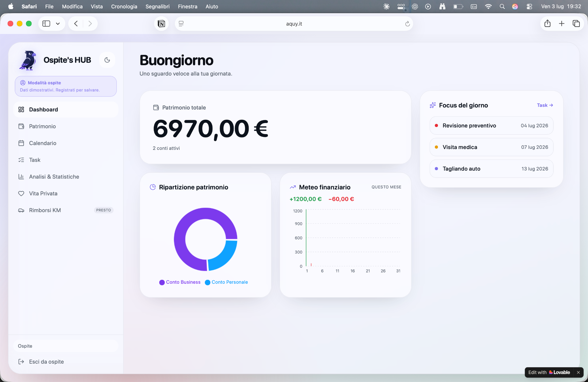The height and width of the screenshot is (382, 588).
Task: Click the Focus del giorno sparkle icon
Action: pos(433,105)
